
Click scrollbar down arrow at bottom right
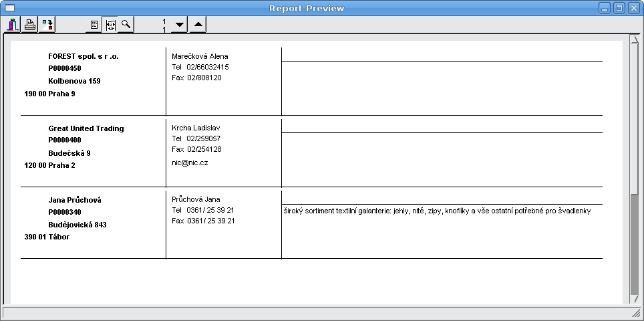click(634, 300)
